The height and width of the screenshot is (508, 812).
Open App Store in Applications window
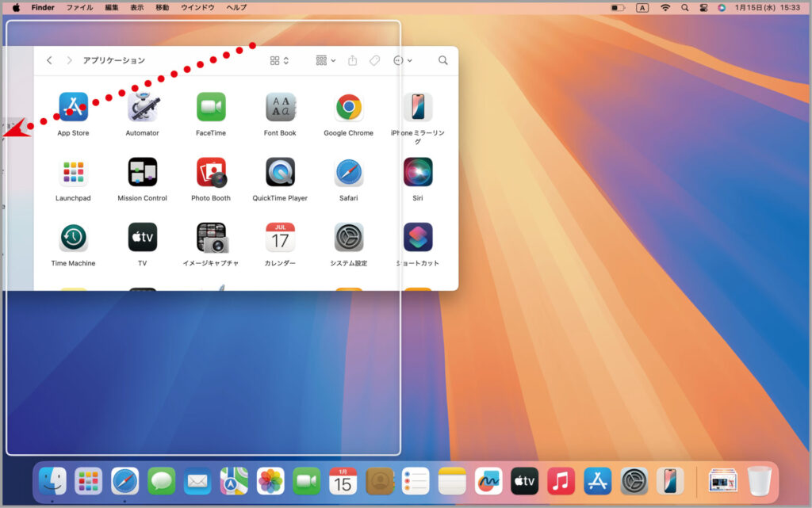73,106
